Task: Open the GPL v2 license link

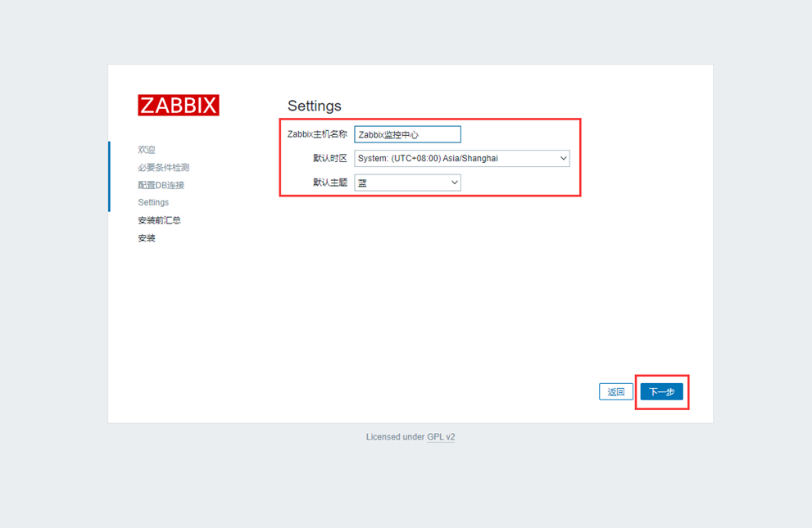Action: pos(441,437)
